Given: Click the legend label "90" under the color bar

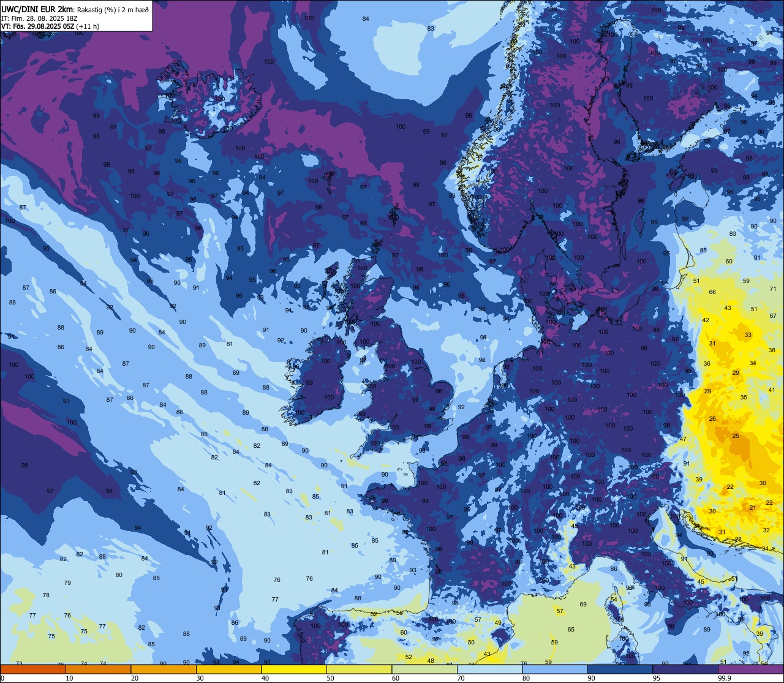Looking at the screenshot, I should click(x=591, y=678).
